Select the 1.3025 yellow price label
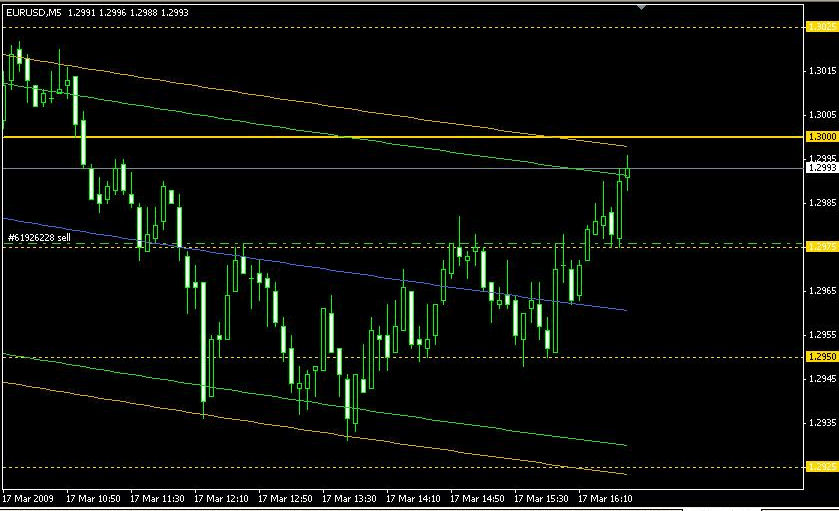The image size is (839, 511). pos(821,27)
